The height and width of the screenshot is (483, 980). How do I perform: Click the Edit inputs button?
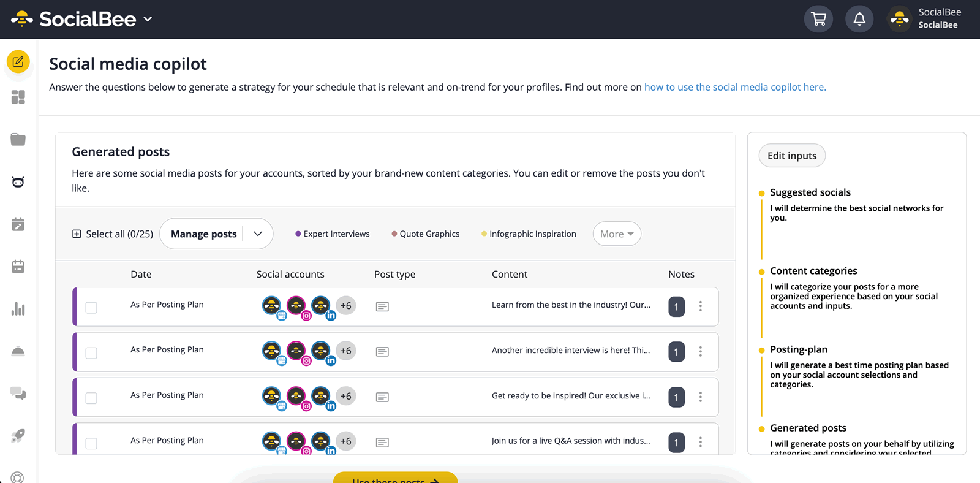[x=792, y=156]
